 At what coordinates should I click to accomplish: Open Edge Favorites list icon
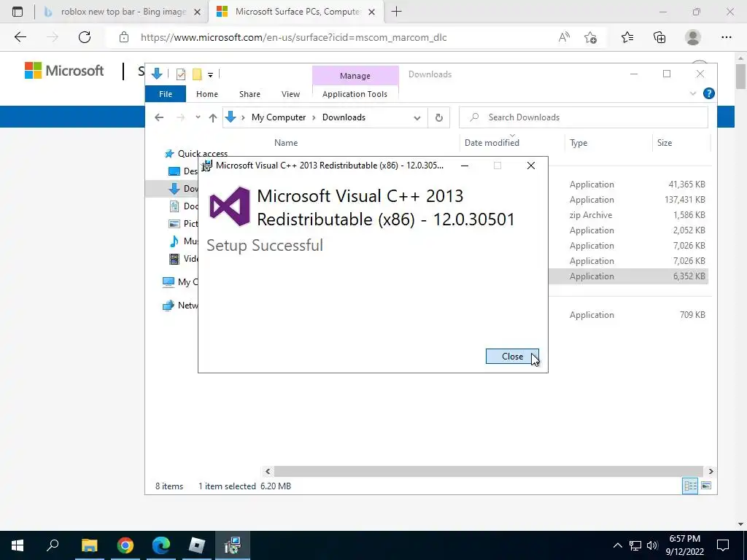click(627, 37)
